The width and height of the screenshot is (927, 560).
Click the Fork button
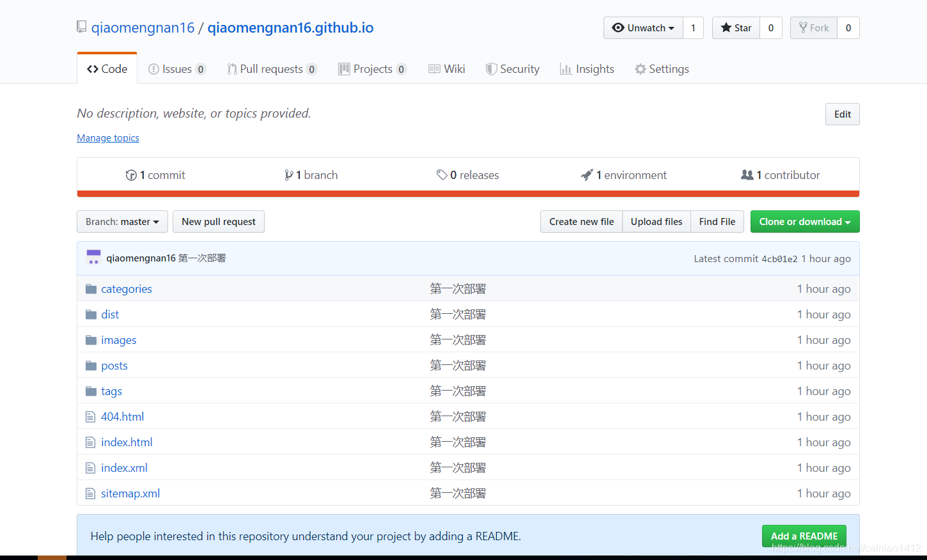point(814,27)
